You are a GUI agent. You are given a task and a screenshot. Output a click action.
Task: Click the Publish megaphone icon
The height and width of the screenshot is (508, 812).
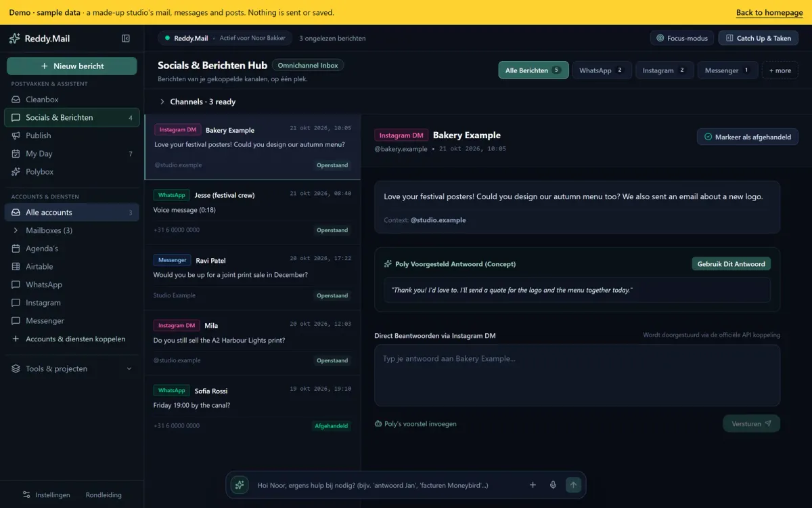[x=16, y=135]
